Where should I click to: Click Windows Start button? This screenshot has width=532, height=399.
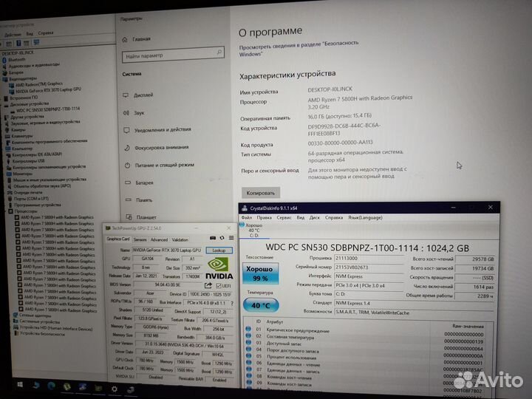[x=20, y=384]
